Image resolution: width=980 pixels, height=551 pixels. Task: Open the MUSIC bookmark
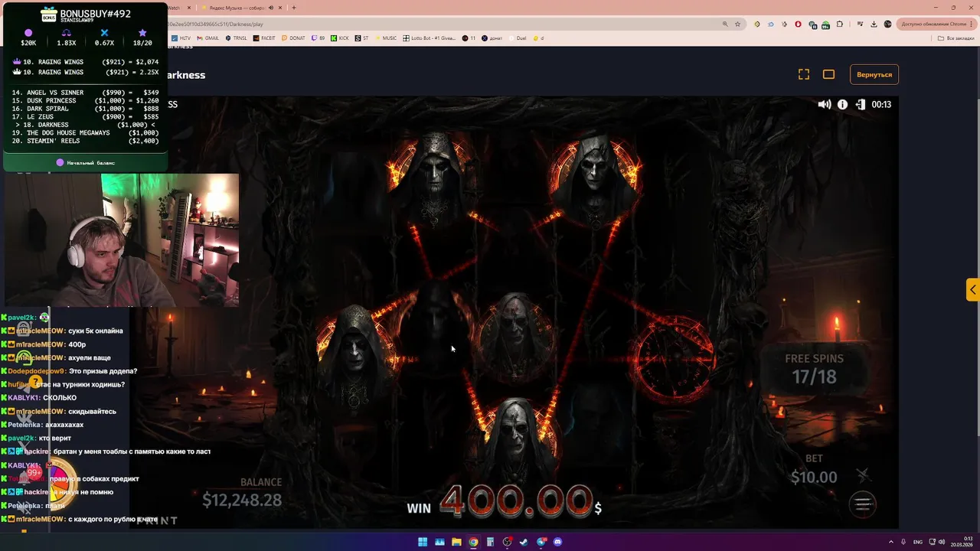tap(386, 37)
